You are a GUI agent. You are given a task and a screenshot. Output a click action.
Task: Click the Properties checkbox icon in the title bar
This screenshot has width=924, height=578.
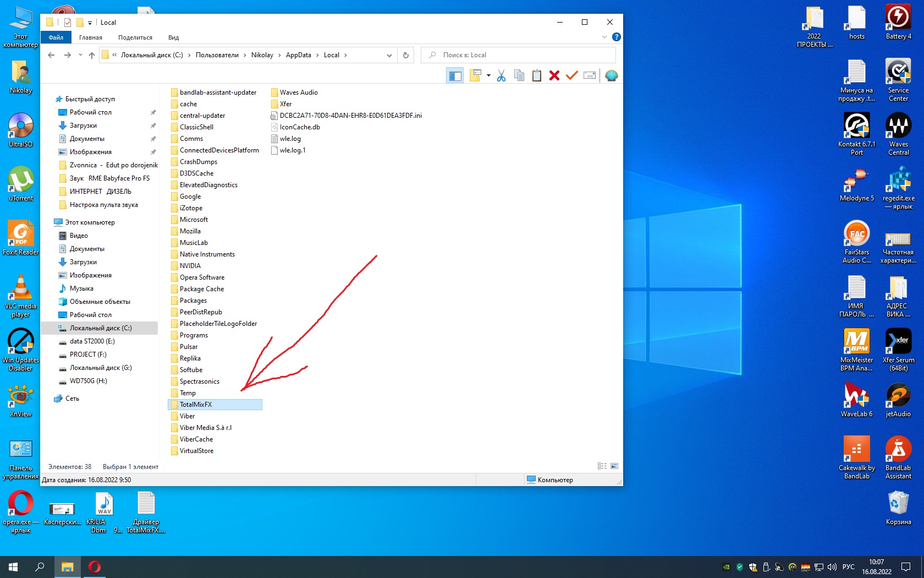68,23
